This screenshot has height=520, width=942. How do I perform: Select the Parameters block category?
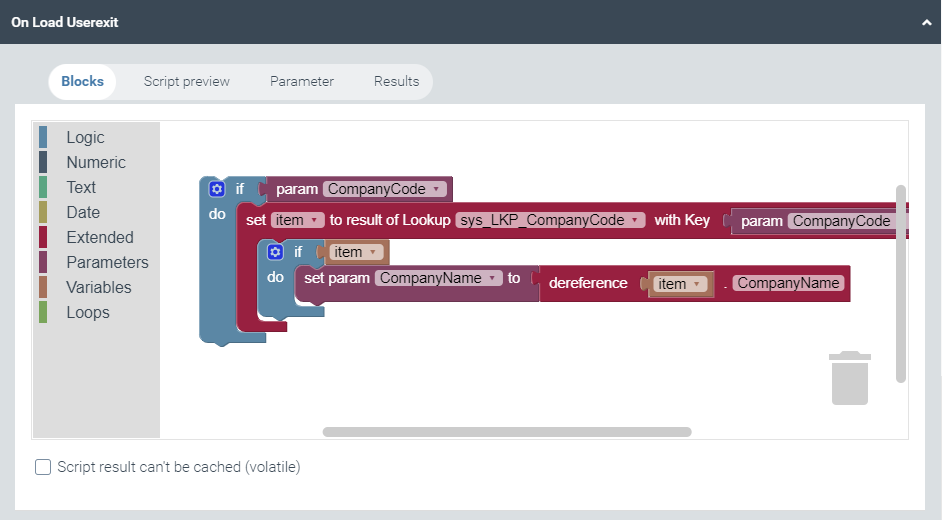click(107, 262)
